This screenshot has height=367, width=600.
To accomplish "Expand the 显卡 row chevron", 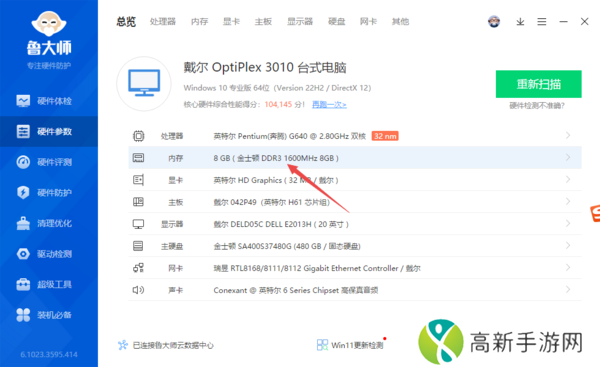I will tap(568, 179).
